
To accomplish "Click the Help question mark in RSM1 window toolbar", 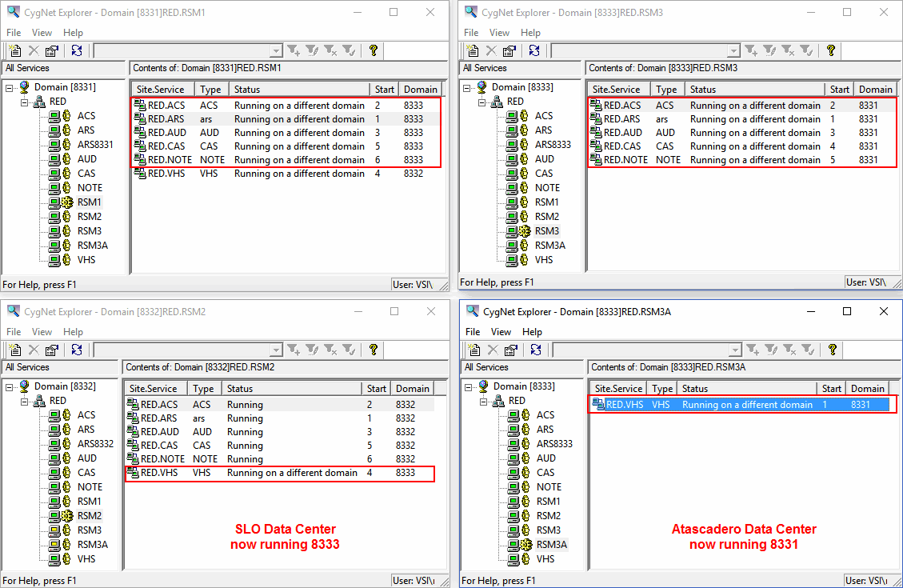I will coord(374,50).
